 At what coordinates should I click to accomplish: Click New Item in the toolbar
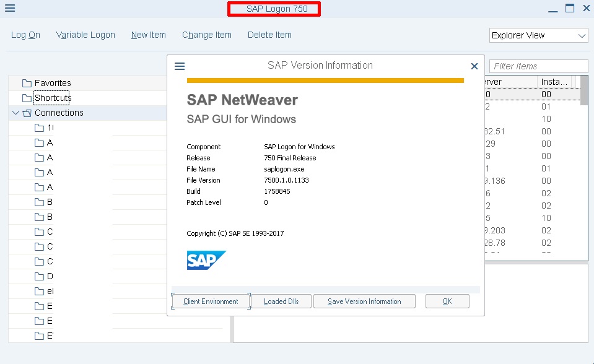[x=149, y=35]
